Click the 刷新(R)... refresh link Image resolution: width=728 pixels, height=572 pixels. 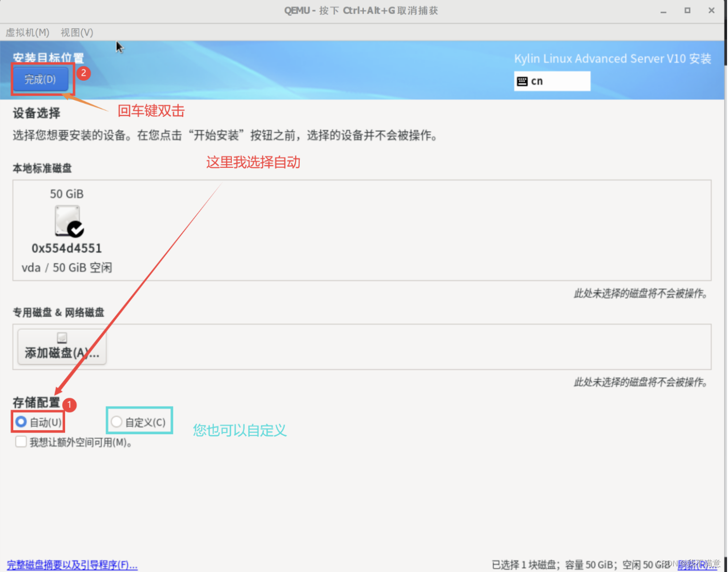click(x=697, y=564)
